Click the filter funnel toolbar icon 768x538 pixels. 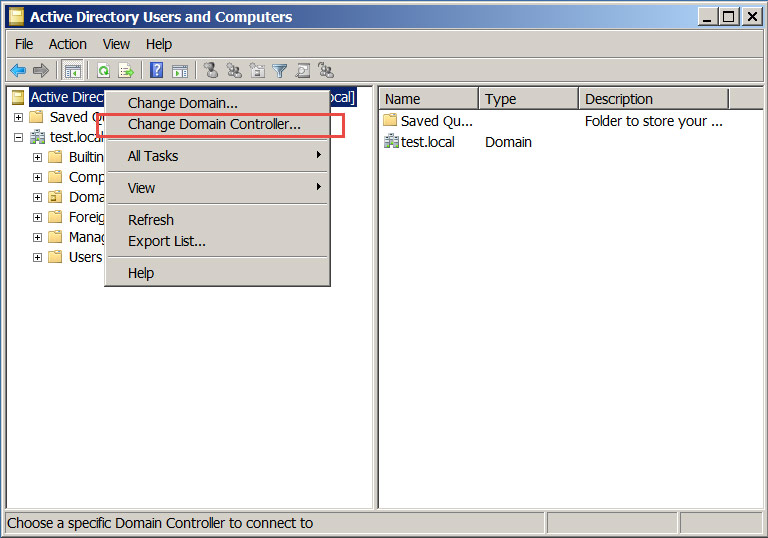pyautogui.click(x=280, y=70)
